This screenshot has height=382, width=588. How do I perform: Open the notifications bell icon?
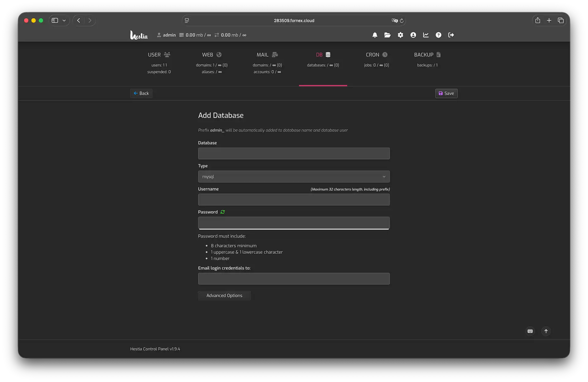click(375, 35)
